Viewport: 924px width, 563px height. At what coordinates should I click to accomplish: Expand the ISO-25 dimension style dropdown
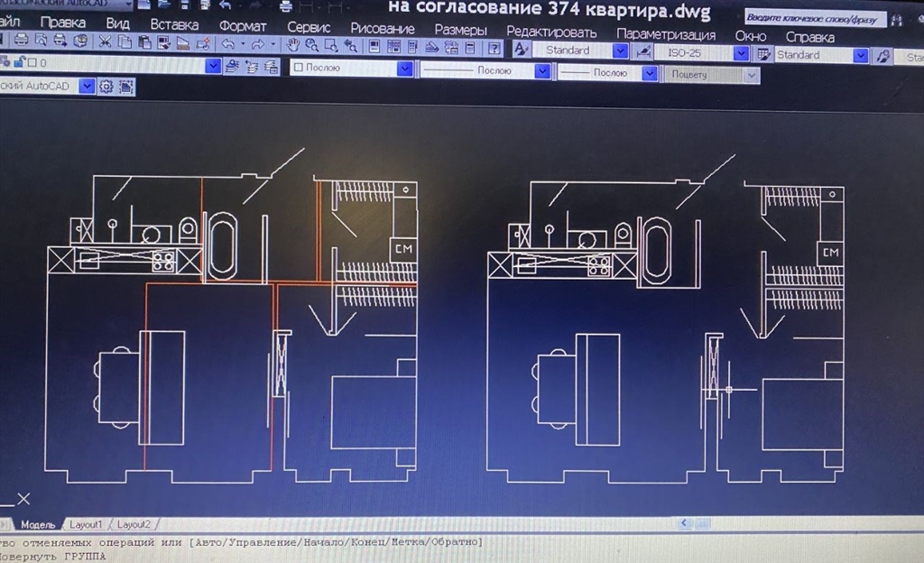click(741, 53)
